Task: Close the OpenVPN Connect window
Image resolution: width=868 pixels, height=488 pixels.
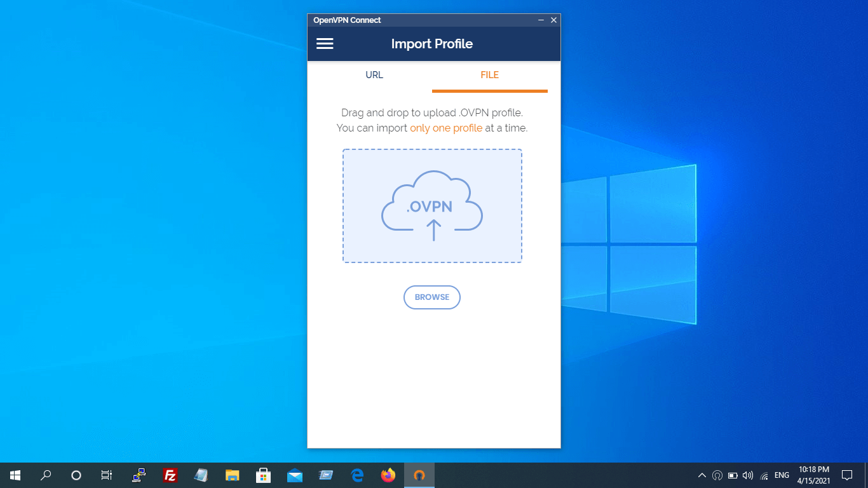Action: pos(553,20)
